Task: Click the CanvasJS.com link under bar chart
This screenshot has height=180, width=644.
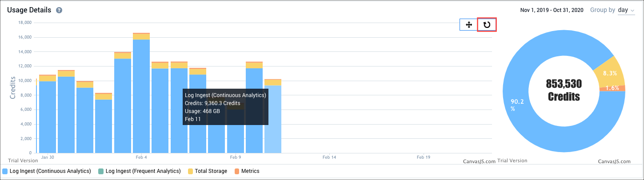Action: [479, 161]
